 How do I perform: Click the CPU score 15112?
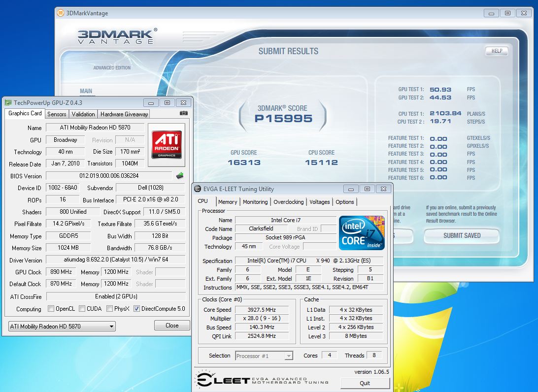pyautogui.click(x=322, y=163)
